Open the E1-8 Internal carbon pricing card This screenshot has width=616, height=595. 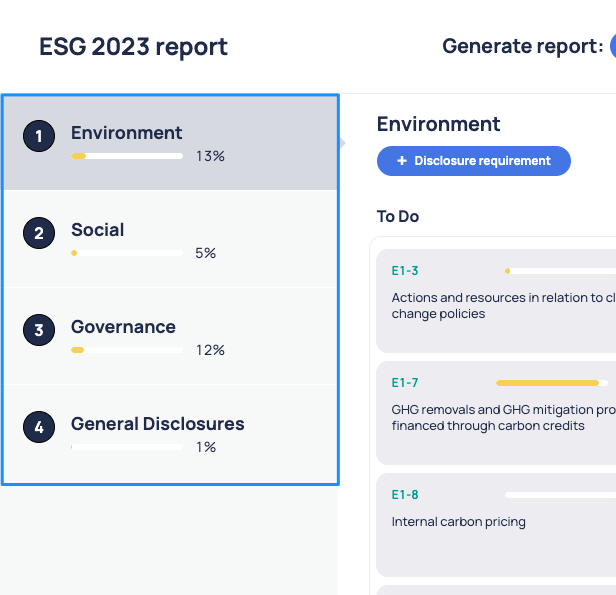pyautogui.click(x=496, y=525)
